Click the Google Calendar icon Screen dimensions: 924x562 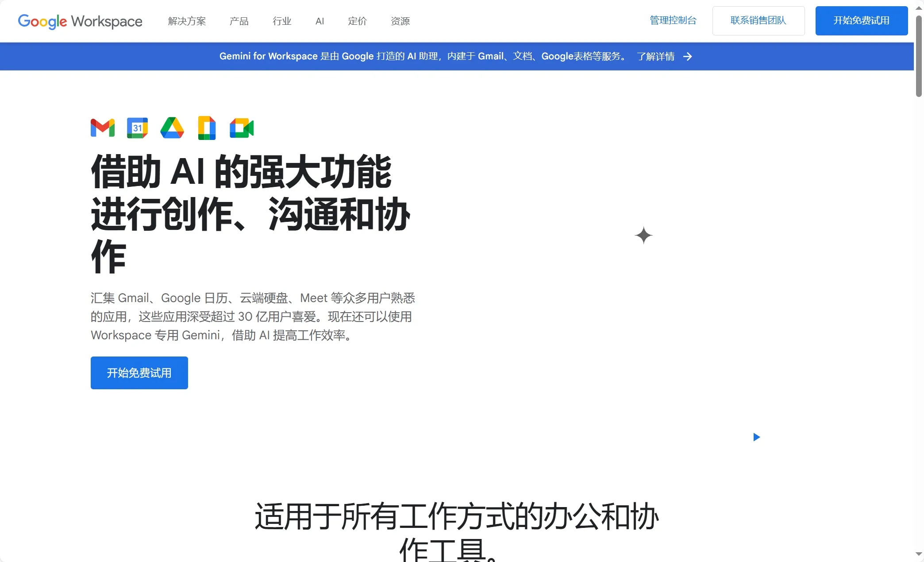(137, 128)
